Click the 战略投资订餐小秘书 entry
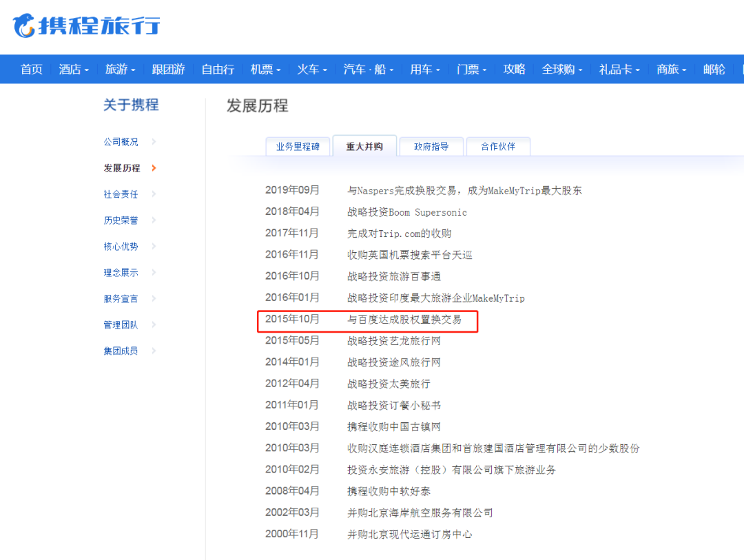744x560 pixels. [x=394, y=405]
